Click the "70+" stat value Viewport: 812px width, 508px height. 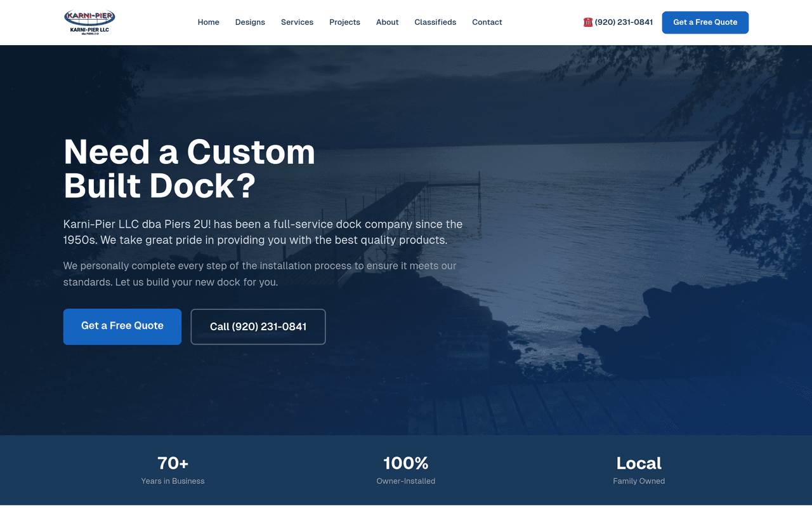click(173, 463)
